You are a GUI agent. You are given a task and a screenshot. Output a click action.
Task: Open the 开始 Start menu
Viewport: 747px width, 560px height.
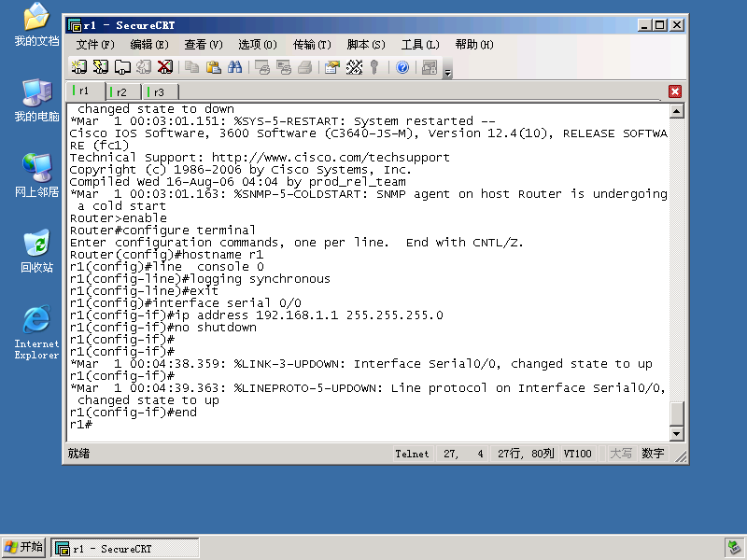(24, 548)
